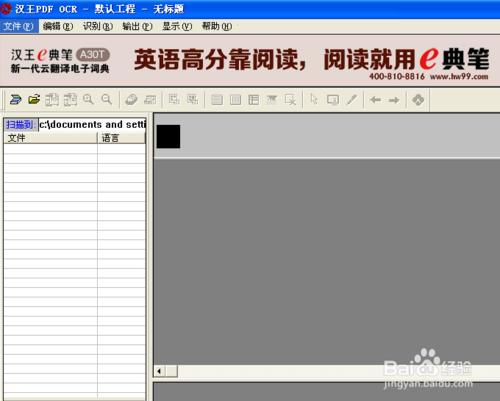The height and width of the screenshot is (401, 500).
Task: Click the 语言 column header
Action: tap(121, 138)
